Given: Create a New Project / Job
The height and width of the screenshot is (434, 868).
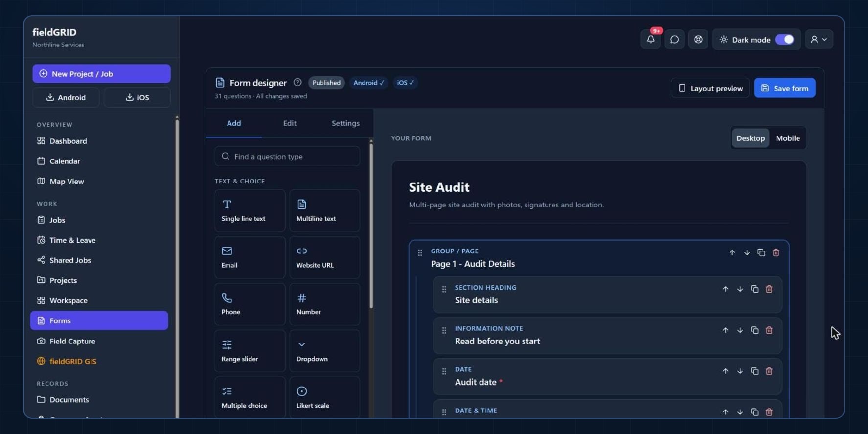Looking at the screenshot, I should [x=101, y=74].
